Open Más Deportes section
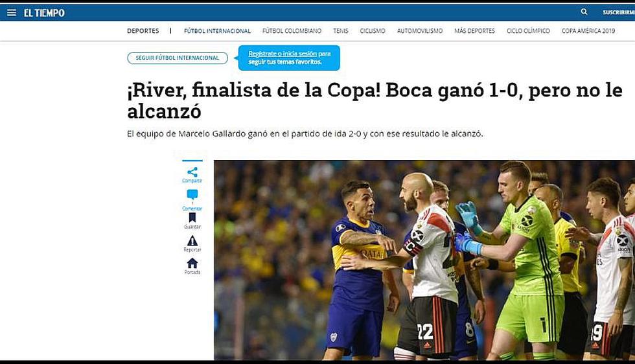 point(474,31)
